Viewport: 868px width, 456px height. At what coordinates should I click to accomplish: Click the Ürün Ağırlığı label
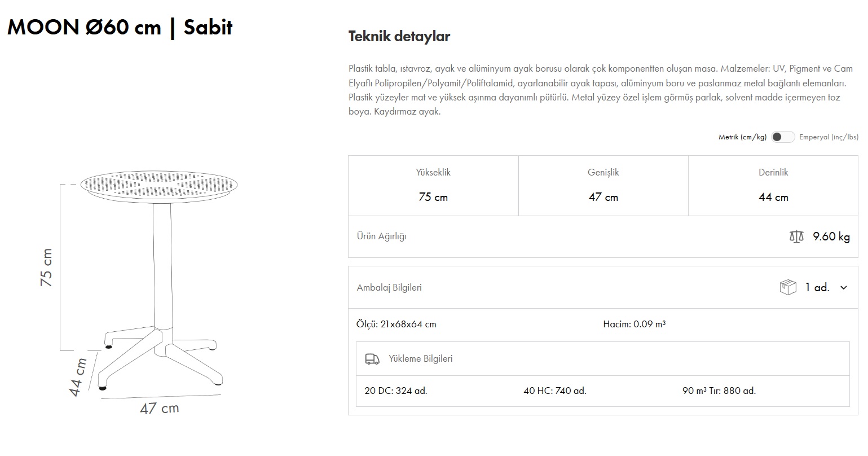point(382,236)
